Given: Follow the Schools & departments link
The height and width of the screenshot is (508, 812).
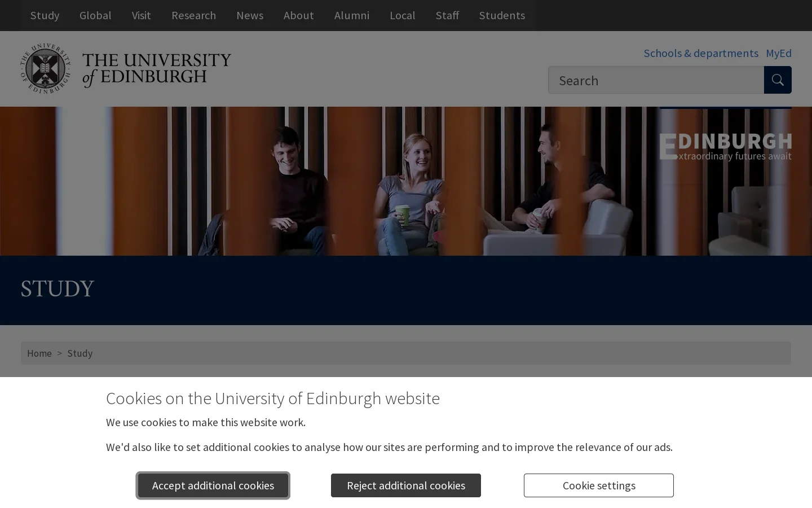Looking at the screenshot, I should 701,53.
